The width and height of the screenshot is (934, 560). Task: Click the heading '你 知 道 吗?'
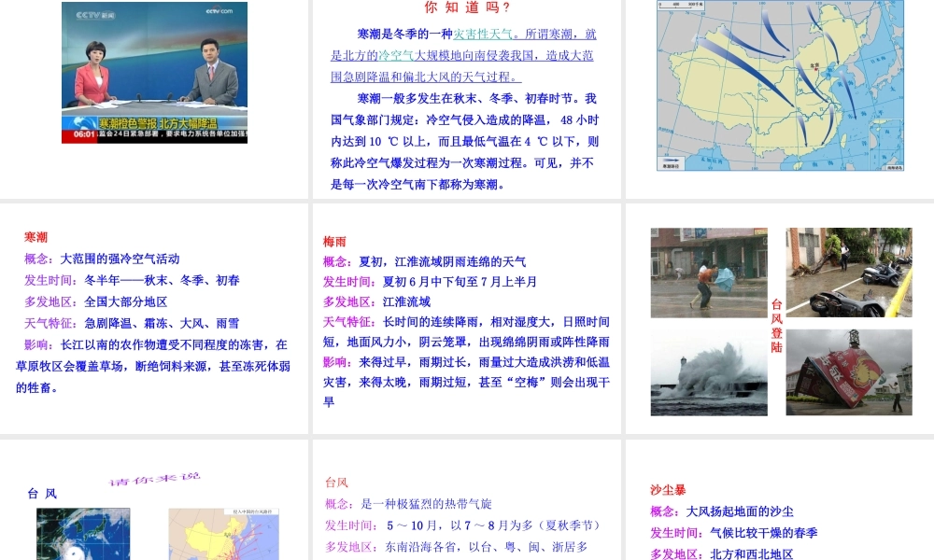467,7
